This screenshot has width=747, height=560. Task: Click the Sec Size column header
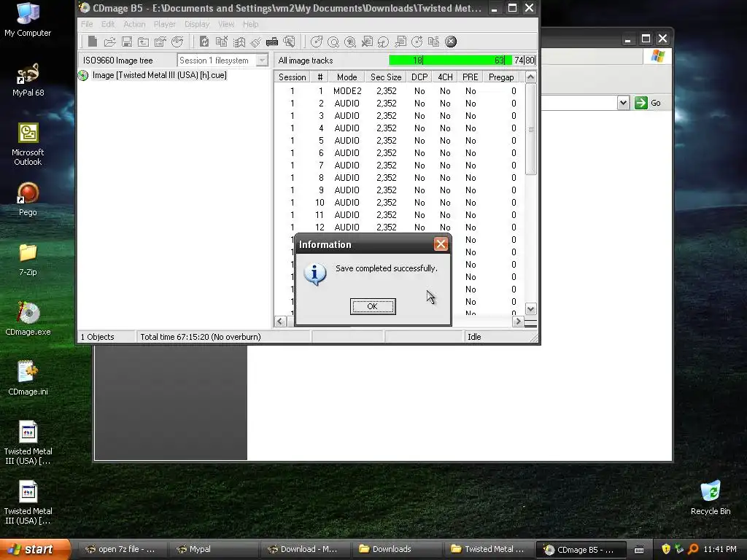(x=386, y=77)
